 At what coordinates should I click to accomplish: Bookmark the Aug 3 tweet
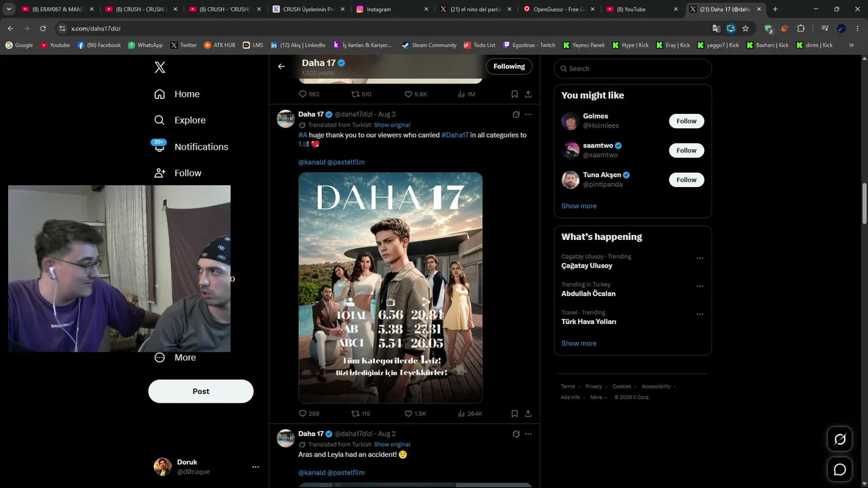(515, 413)
